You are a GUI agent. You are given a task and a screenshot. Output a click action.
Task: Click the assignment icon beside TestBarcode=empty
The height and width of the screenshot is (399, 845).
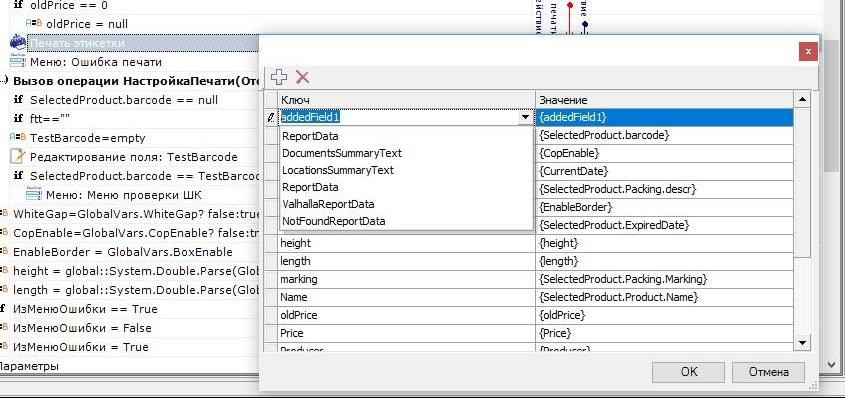[18, 137]
